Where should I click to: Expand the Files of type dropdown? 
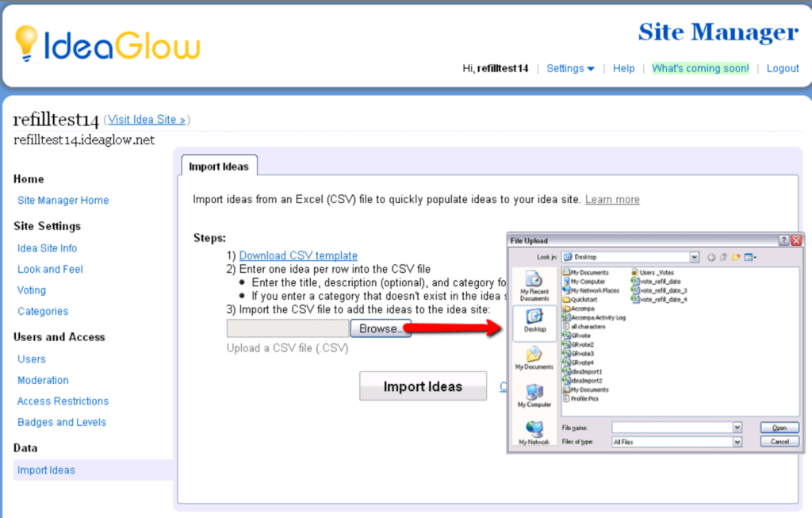click(737, 442)
